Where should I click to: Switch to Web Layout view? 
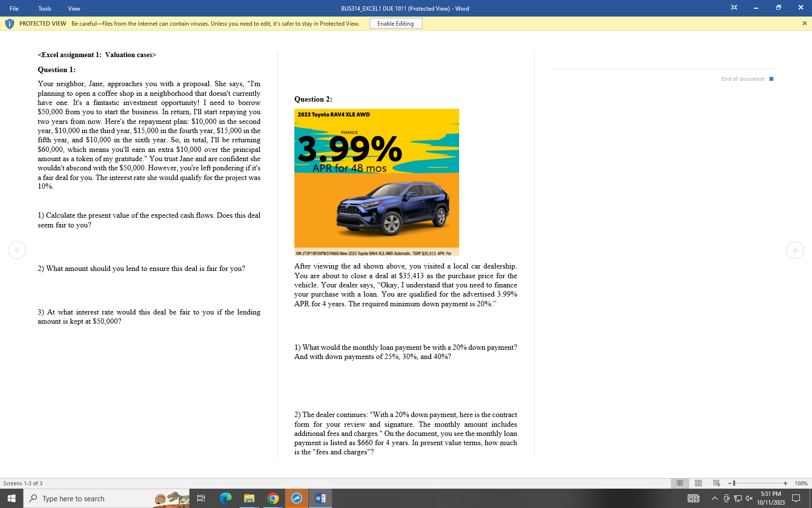click(x=717, y=483)
